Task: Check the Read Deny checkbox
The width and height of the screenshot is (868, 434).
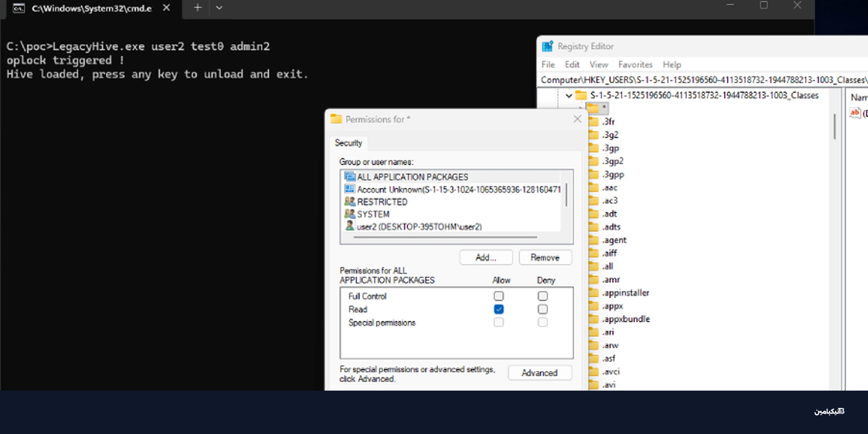Action: click(x=542, y=309)
